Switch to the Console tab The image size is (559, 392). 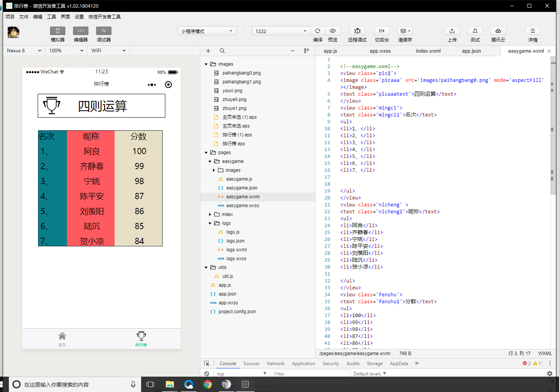click(228, 364)
